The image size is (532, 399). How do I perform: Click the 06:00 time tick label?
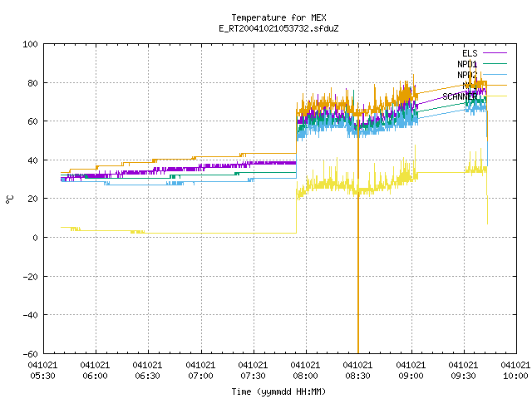click(x=96, y=376)
